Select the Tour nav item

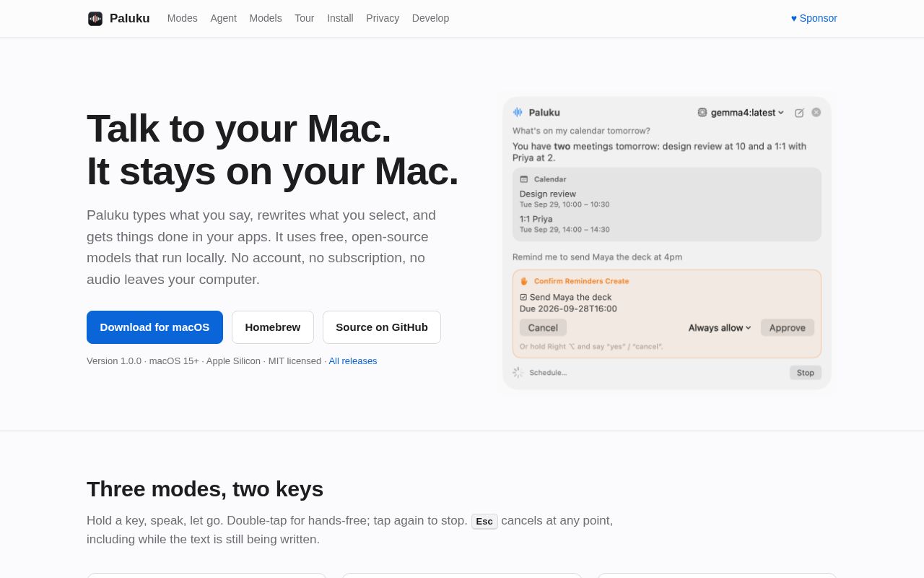pos(305,18)
